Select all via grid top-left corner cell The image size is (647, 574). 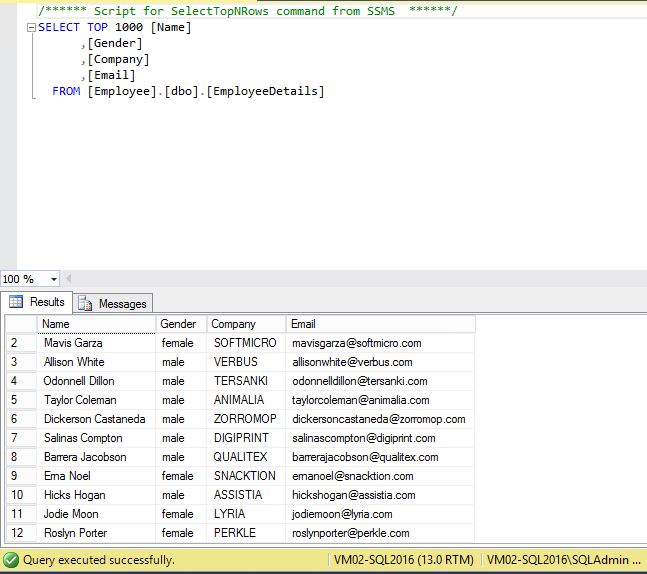21,324
